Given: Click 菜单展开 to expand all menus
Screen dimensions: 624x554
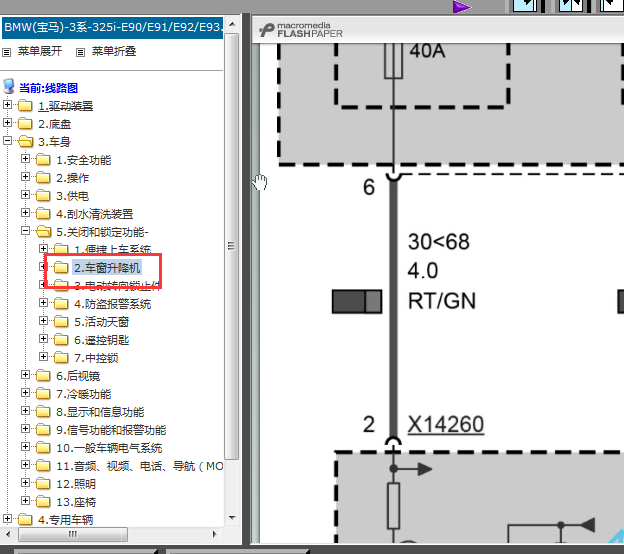Looking at the screenshot, I should point(40,51).
